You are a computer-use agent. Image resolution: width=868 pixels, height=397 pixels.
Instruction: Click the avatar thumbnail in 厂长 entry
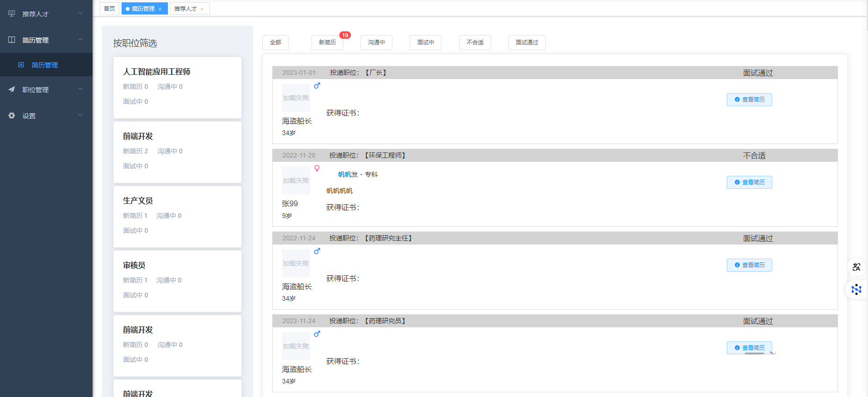296,98
